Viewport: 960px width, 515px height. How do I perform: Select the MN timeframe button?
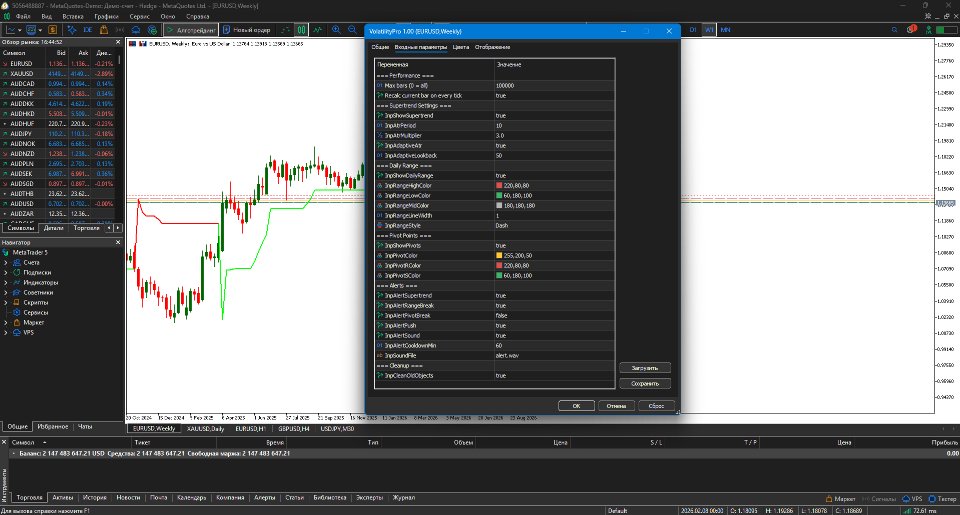click(725, 29)
